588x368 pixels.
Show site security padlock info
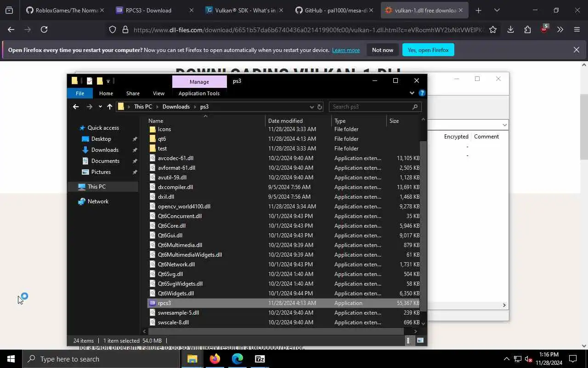point(125,29)
